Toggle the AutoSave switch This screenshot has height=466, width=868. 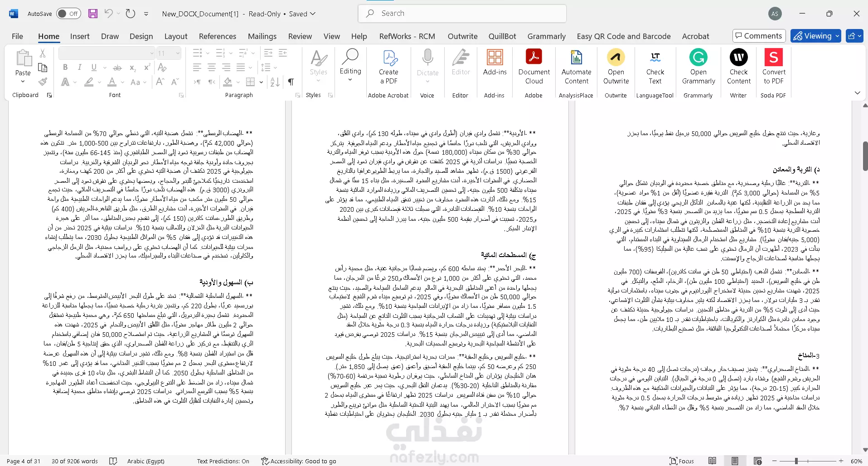[x=68, y=14]
